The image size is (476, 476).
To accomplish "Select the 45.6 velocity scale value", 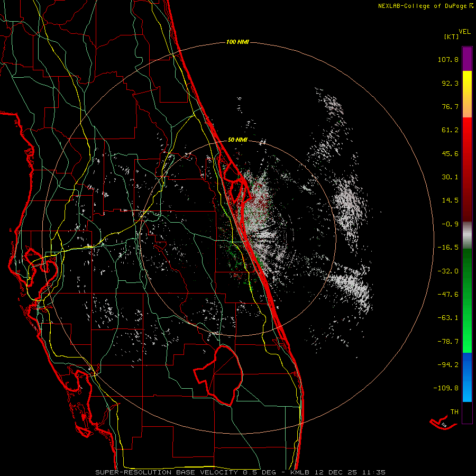I will click(x=450, y=153).
